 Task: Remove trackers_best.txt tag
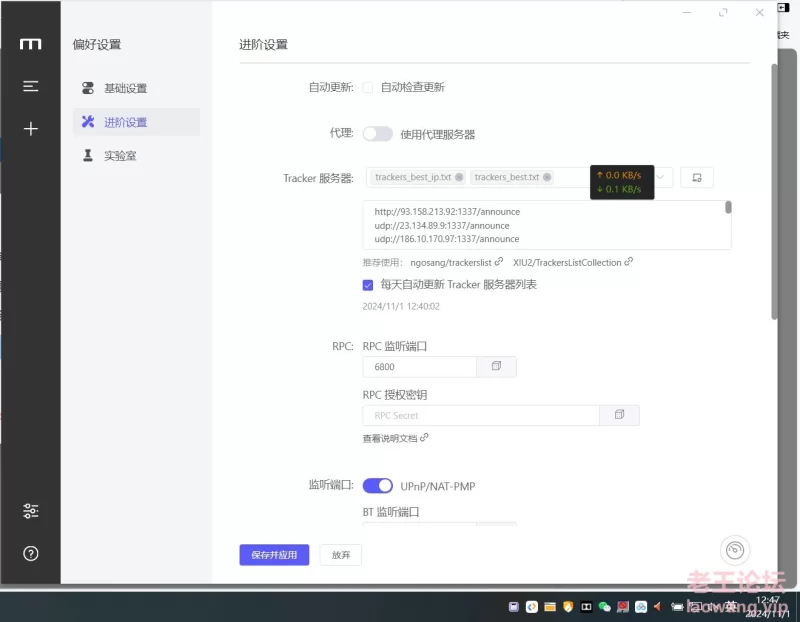pyautogui.click(x=547, y=177)
